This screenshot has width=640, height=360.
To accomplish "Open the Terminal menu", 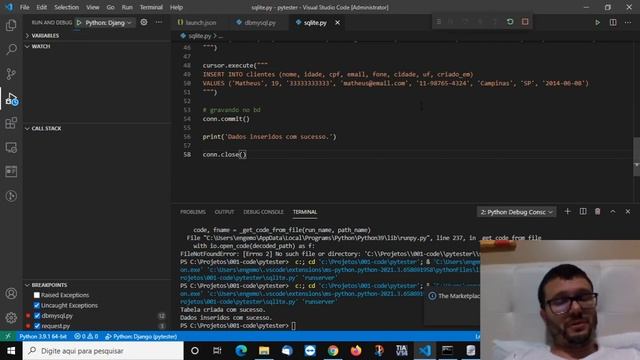I will pyautogui.click(x=151, y=7).
